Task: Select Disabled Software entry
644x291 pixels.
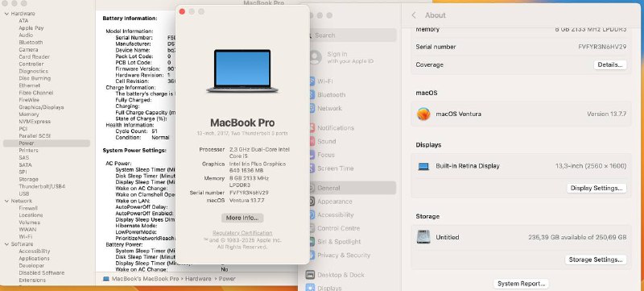Action: tap(42, 273)
